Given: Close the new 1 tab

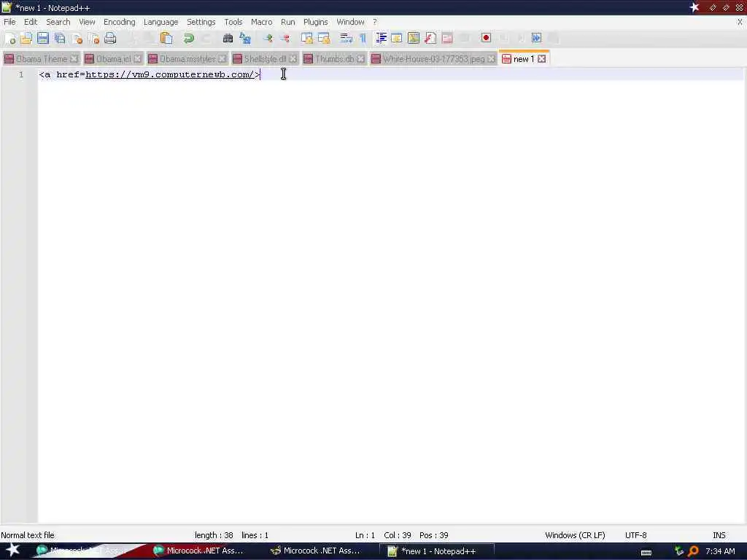Looking at the screenshot, I should tap(542, 59).
